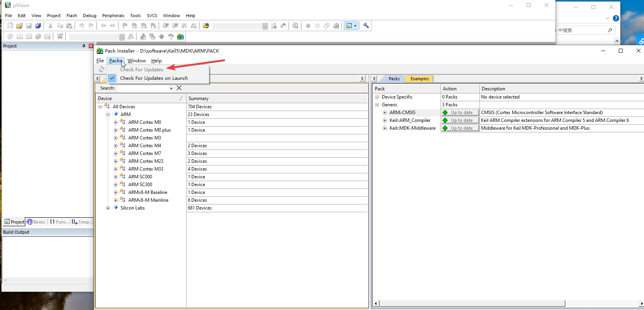The image size is (644, 310).
Task: Expand the Keil::MDK-Middleware pack row
Action: click(x=385, y=128)
